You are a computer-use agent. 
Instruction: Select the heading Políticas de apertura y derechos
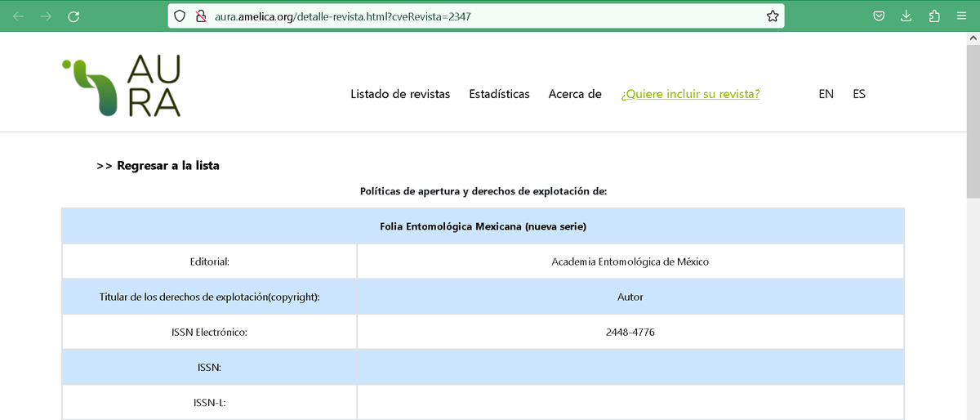pyautogui.click(x=483, y=191)
